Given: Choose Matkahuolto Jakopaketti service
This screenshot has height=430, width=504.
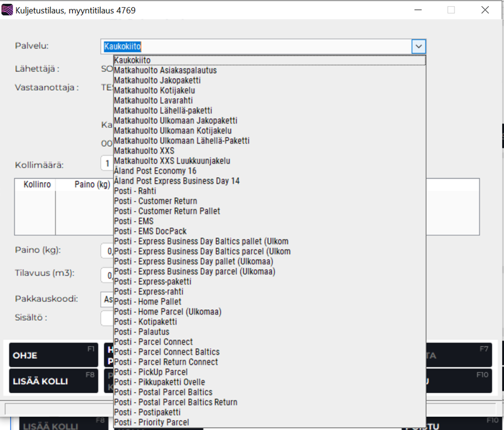Looking at the screenshot, I should [x=157, y=81].
